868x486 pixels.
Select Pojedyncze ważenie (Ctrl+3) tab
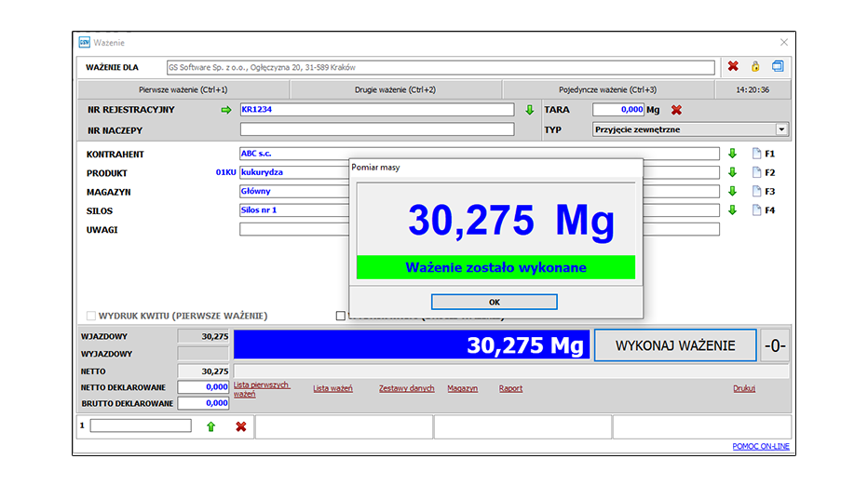pyautogui.click(x=607, y=90)
